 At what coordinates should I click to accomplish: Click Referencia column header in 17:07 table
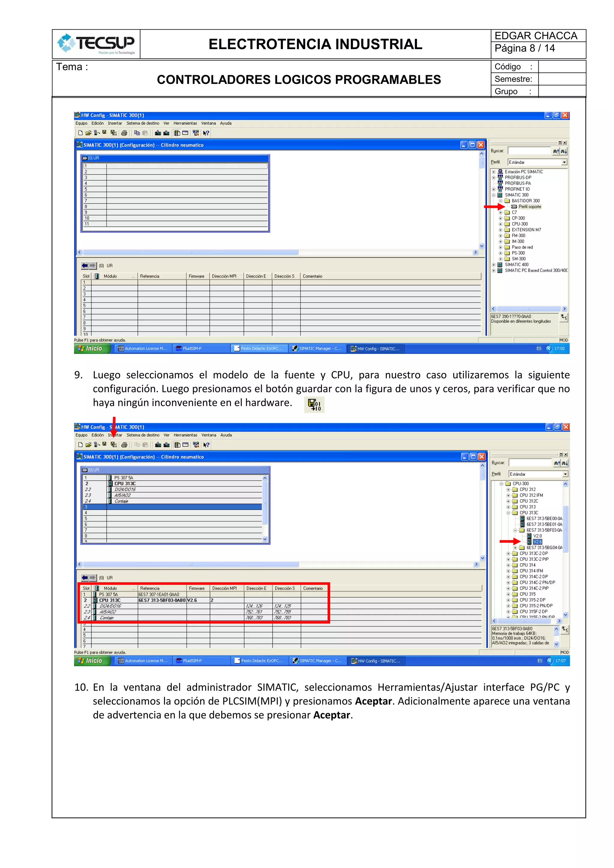162,588
